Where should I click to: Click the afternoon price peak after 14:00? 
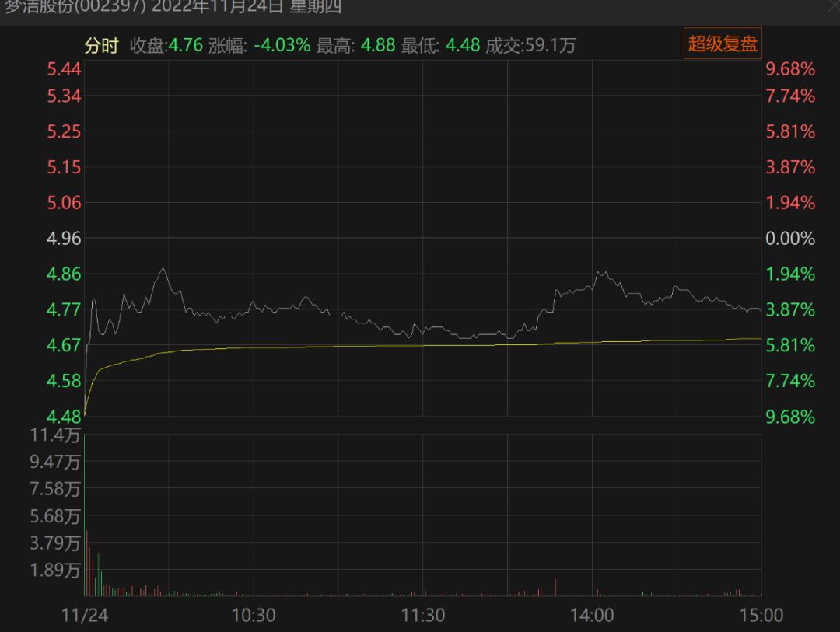click(601, 273)
